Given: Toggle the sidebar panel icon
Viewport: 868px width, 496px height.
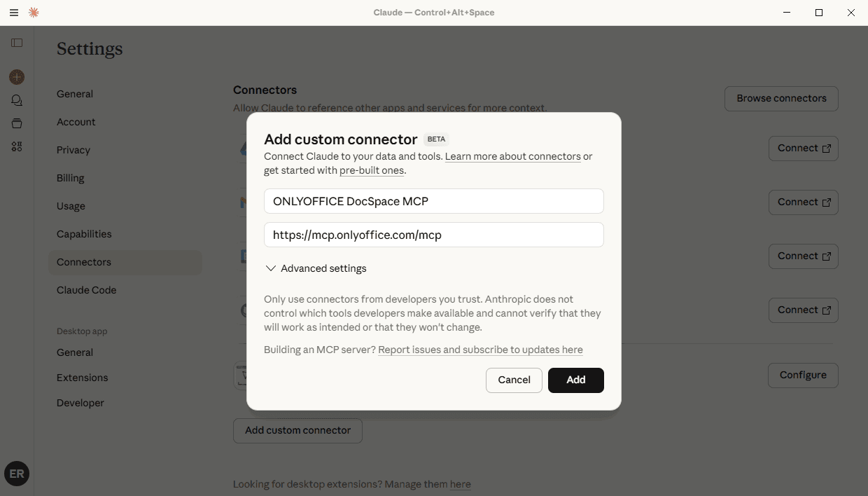Looking at the screenshot, I should pos(17,43).
